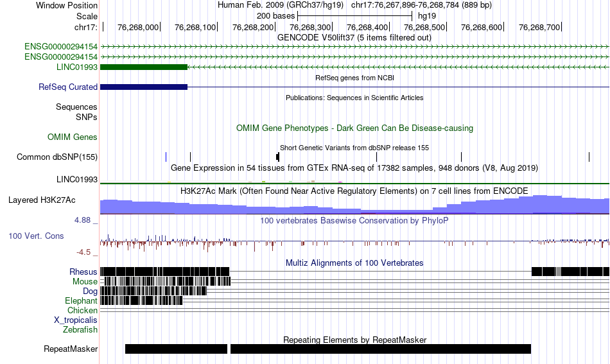
Task: Open the first ENSG00000294154 track label
Action: point(61,47)
